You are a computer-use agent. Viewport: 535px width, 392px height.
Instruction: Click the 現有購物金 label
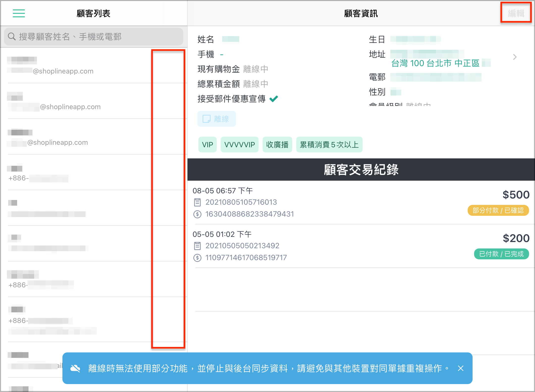[219, 69]
